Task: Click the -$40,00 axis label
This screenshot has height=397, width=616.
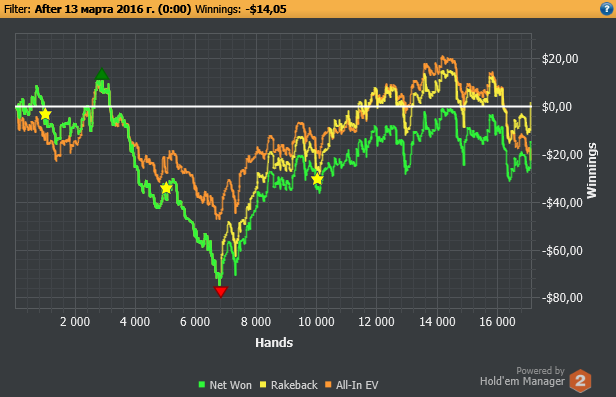Action: click(x=562, y=203)
